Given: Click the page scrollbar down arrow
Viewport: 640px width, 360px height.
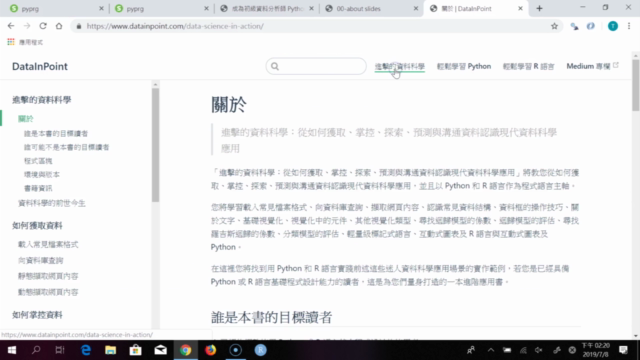Looking at the screenshot, I should pyautogui.click(x=636, y=336).
